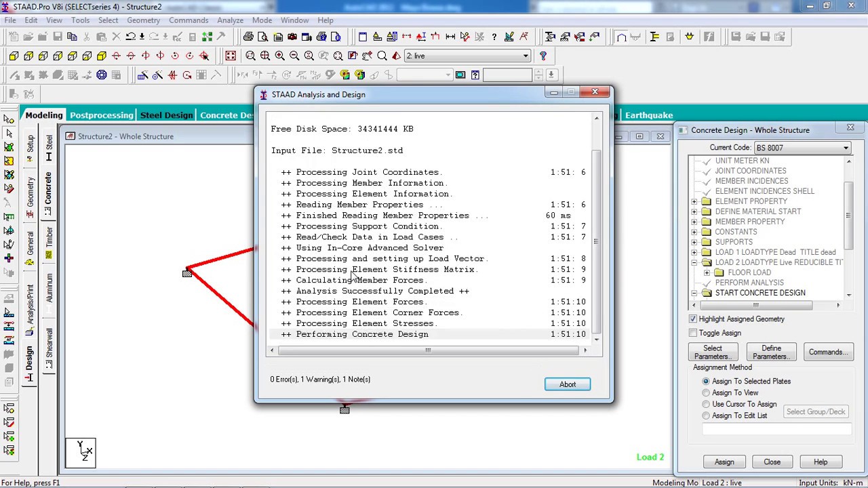The width and height of the screenshot is (868, 488).
Task: Select Assign To Selected Plates option
Action: click(706, 382)
